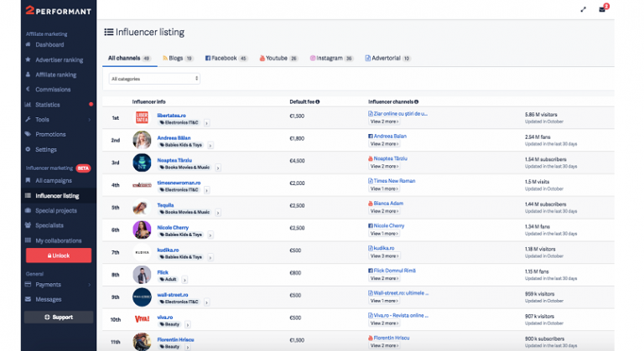Expand the Tools submenu

(x=58, y=120)
